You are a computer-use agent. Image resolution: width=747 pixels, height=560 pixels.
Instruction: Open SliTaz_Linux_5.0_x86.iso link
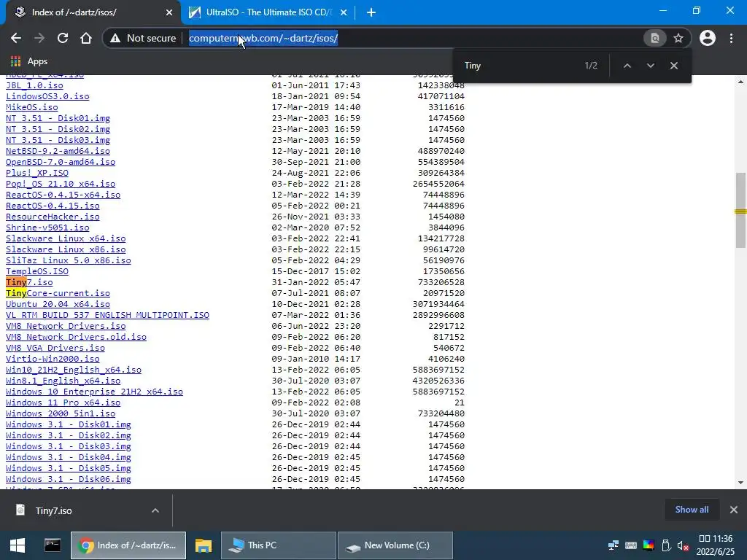[x=68, y=260]
